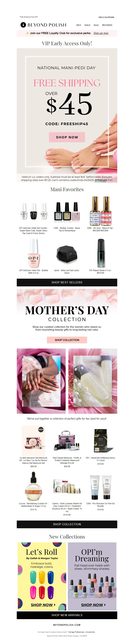Open the Cuccio Cuticle Oil product image

click(33, 486)
